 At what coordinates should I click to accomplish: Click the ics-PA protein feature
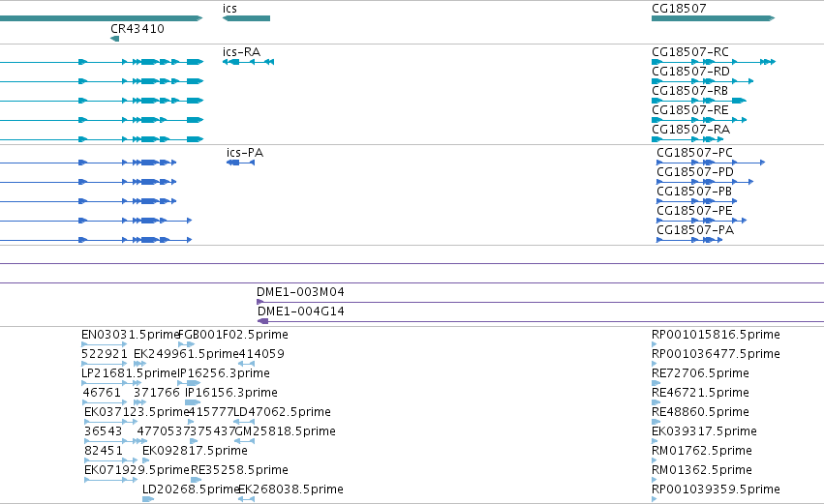(241, 163)
